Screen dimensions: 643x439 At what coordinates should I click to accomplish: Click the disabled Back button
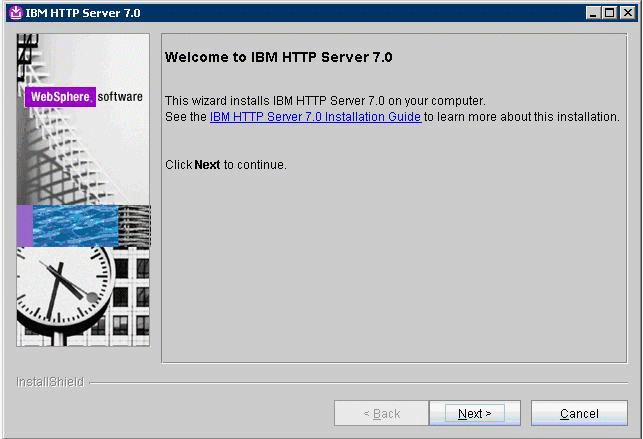[x=381, y=413]
